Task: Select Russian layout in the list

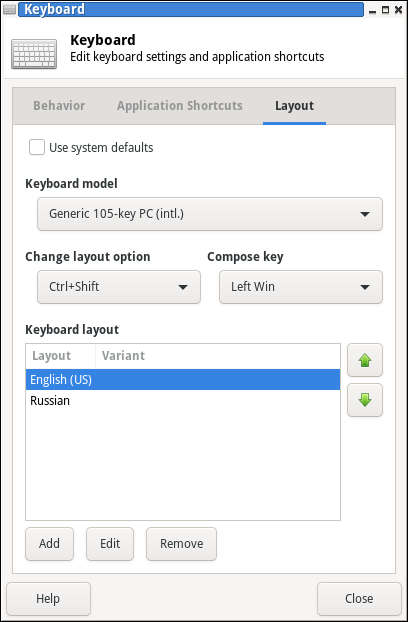Action: click(x=183, y=401)
